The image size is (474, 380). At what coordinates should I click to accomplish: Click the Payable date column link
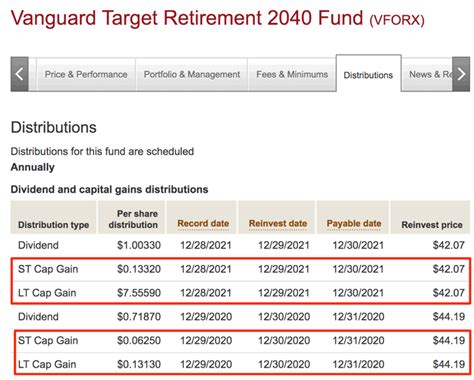[x=354, y=223]
